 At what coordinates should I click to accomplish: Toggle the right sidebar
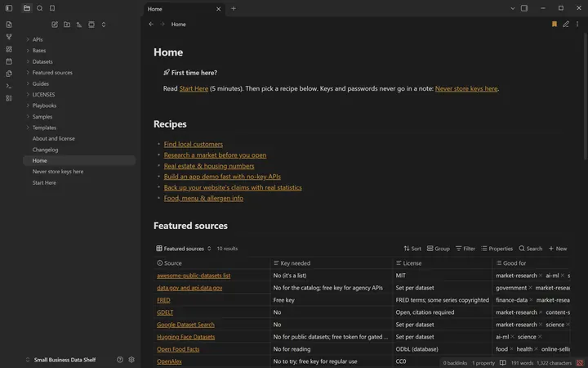(x=524, y=8)
